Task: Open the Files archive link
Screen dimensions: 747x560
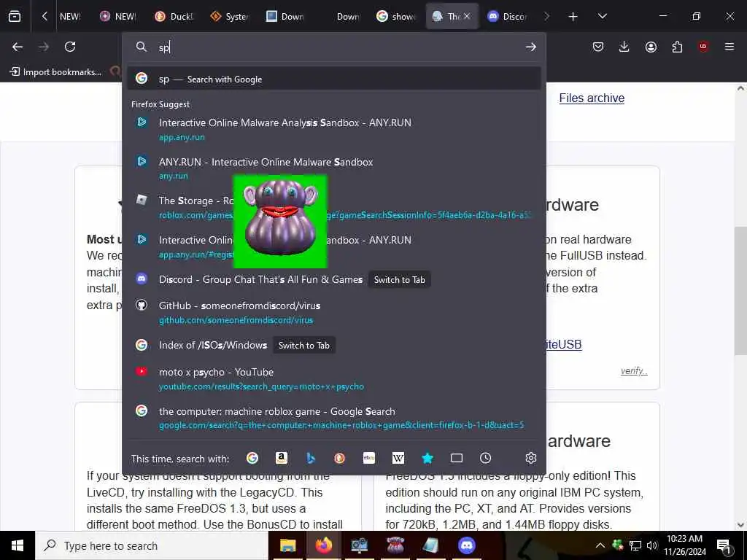Action: pos(592,98)
